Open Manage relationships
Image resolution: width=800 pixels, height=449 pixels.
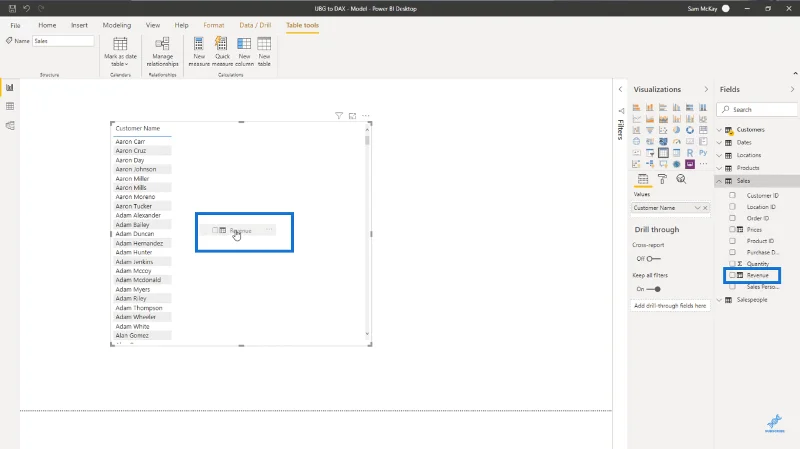(x=162, y=52)
